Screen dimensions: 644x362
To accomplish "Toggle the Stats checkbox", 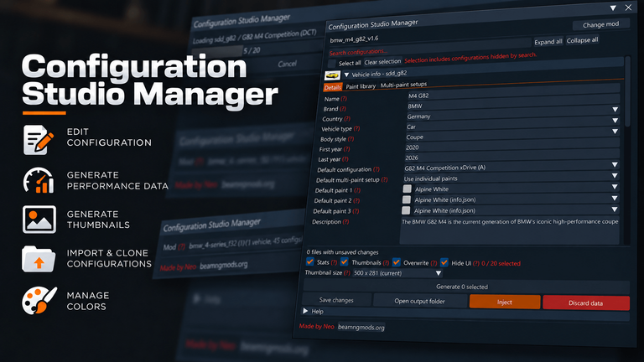I will 310,261.
